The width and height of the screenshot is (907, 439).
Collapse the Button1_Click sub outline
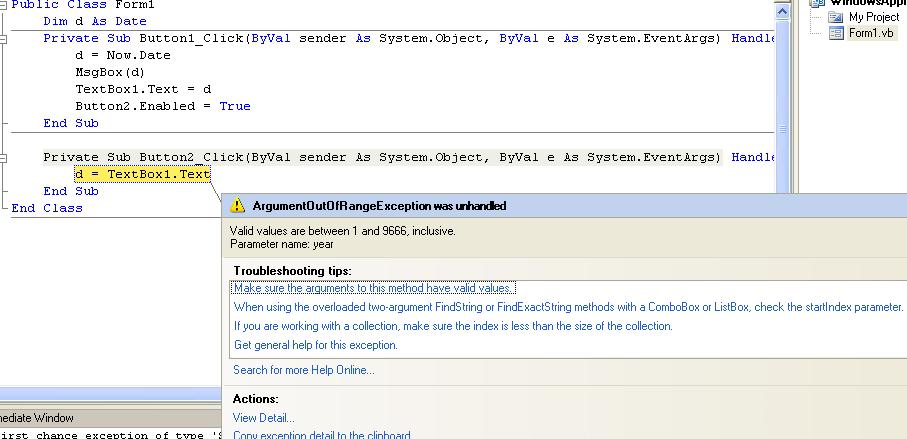point(4,38)
